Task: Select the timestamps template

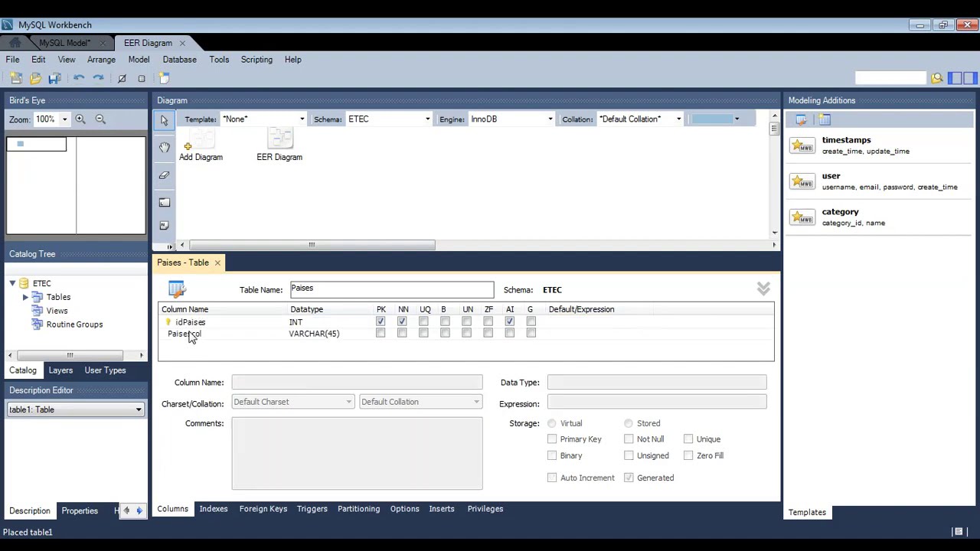Action: [x=880, y=145]
